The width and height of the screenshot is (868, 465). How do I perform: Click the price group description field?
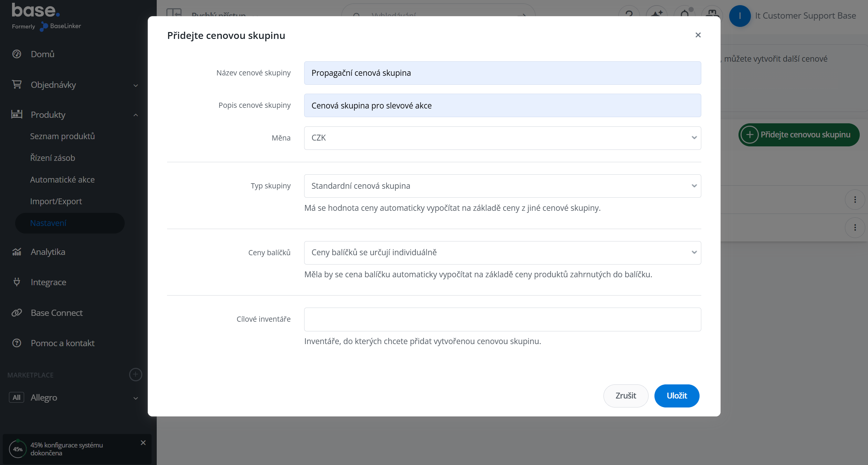click(502, 105)
